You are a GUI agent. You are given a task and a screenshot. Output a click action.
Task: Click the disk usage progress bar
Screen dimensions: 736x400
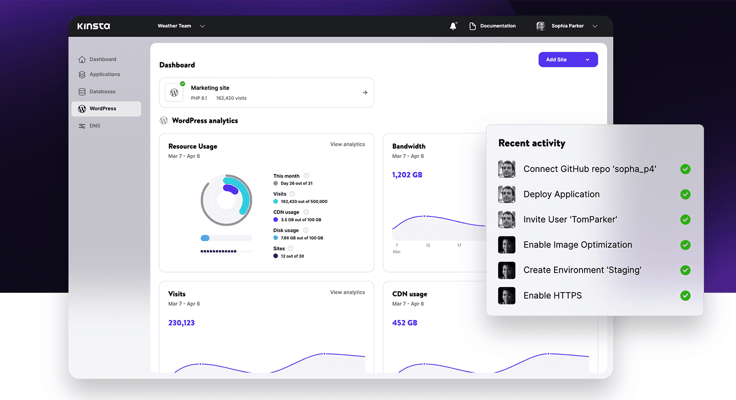click(226, 238)
